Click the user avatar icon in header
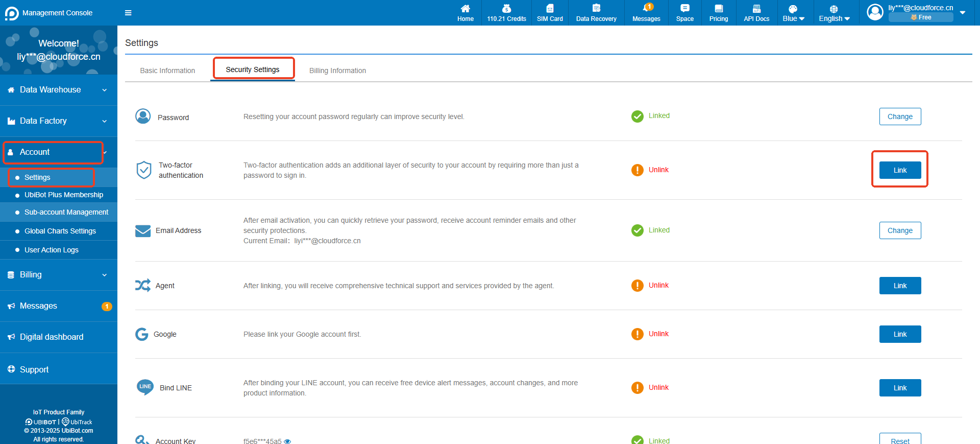 click(x=875, y=12)
